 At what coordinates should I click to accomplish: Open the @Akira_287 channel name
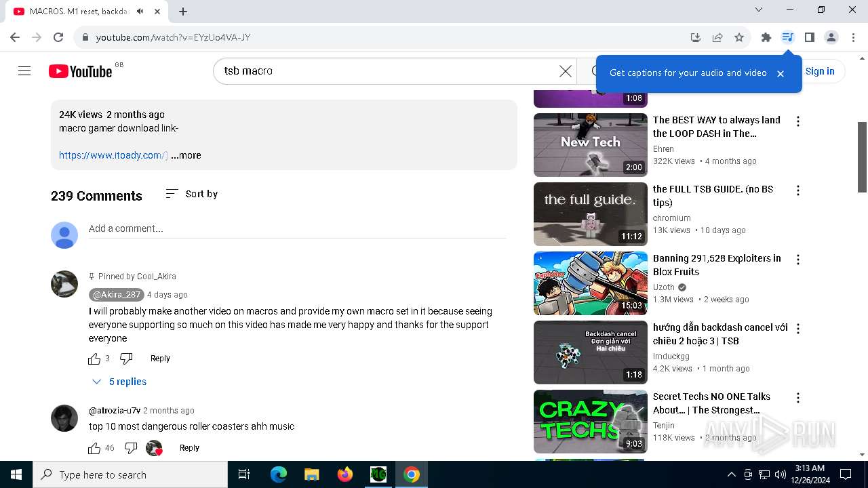116,295
